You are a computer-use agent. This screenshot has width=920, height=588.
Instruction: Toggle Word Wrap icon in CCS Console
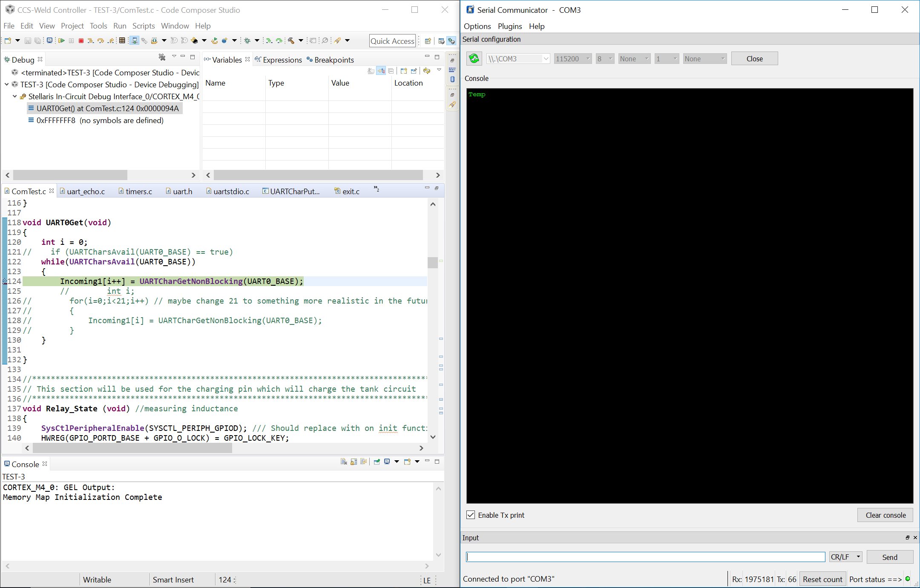(x=363, y=462)
